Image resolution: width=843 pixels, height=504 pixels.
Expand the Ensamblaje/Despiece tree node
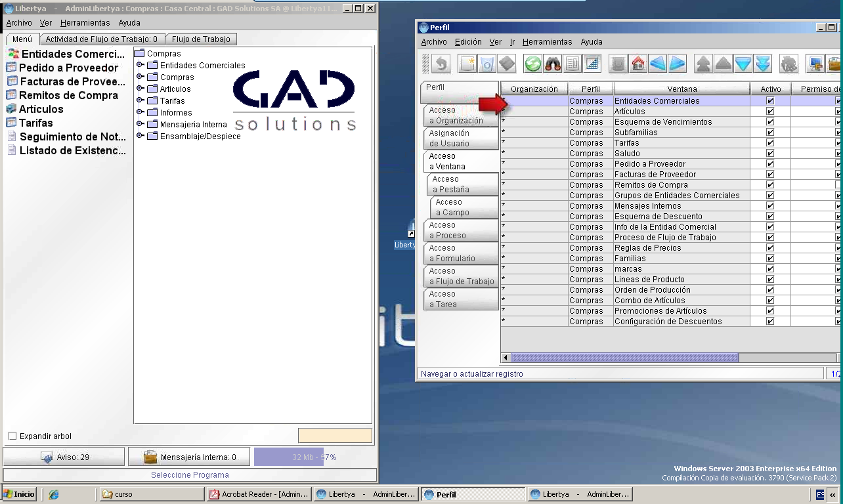[140, 136]
